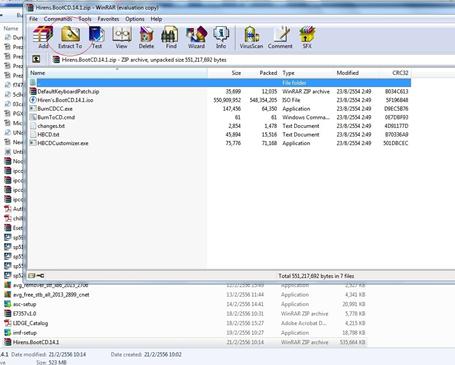Click the DefaultKeyboardPatch.zip file icon
455x365 pixels.
pyautogui.click(x=33, y=91)
